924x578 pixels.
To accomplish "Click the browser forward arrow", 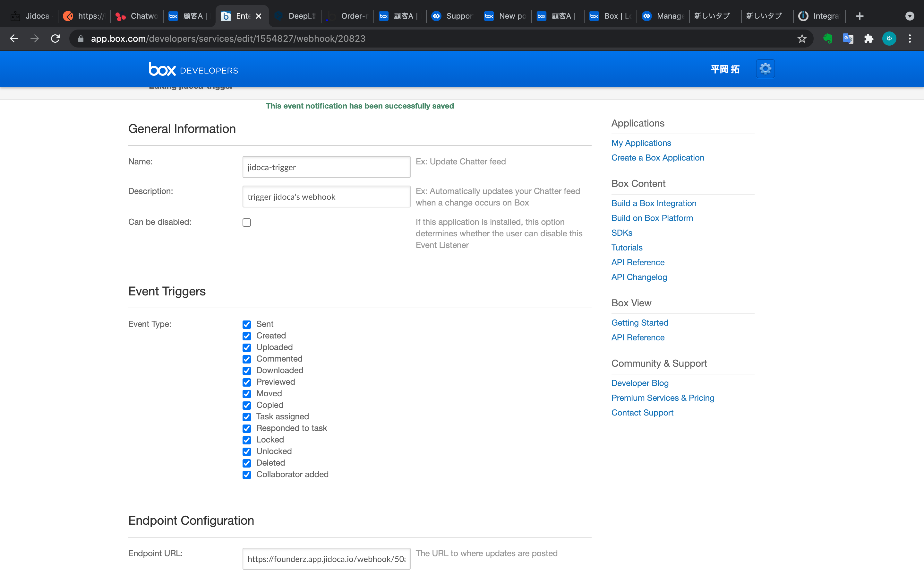I will 35,39.
